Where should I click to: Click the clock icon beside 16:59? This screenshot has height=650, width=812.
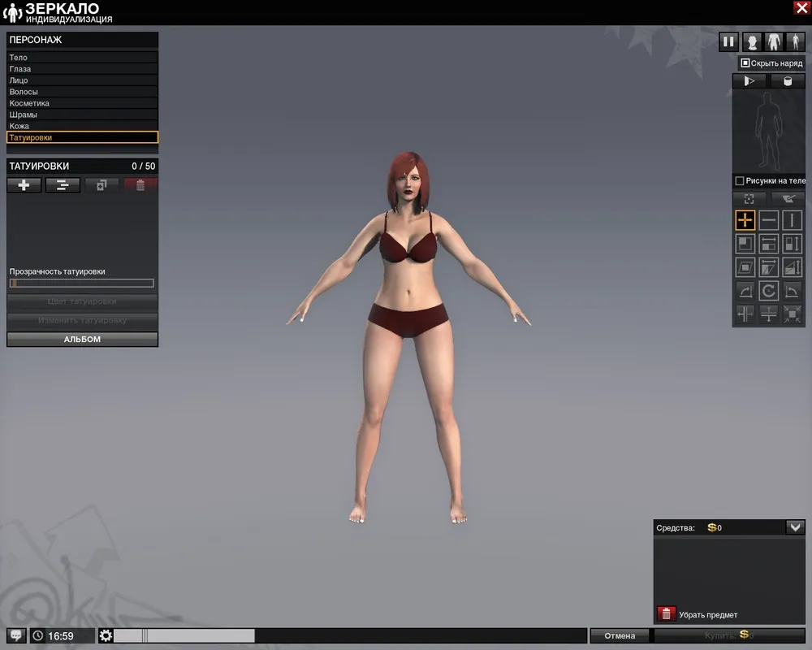[x=38, y=635]
